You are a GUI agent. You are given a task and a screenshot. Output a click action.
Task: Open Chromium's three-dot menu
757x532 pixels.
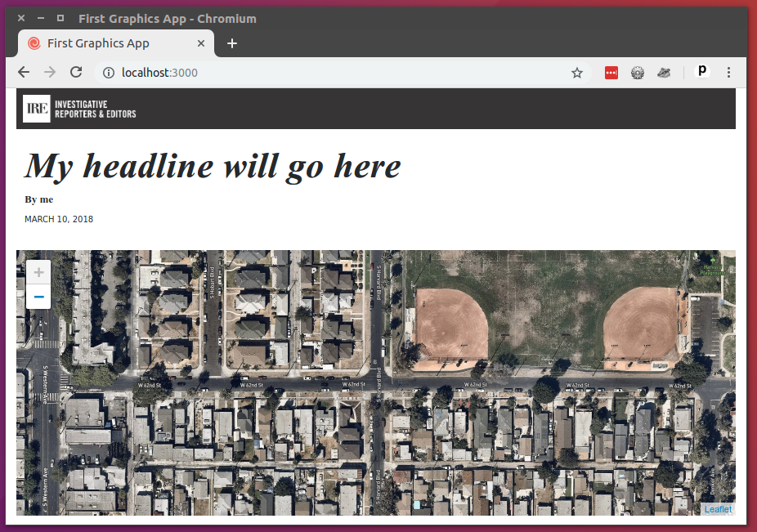[x=728, y=73]
